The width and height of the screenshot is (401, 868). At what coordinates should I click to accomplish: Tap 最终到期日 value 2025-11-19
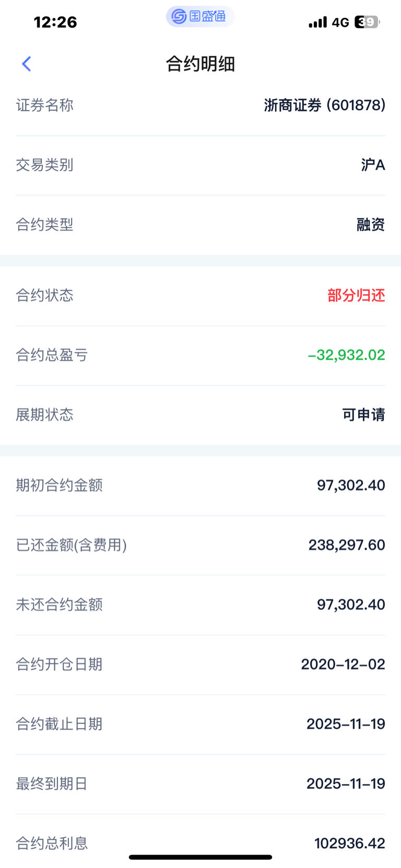tap(346, 783)
